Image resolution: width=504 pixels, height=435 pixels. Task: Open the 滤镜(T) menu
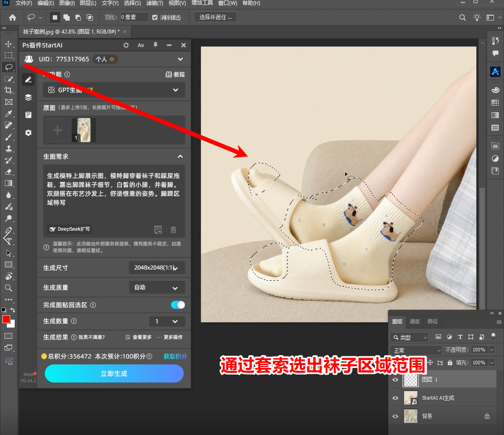coord(155,3)
